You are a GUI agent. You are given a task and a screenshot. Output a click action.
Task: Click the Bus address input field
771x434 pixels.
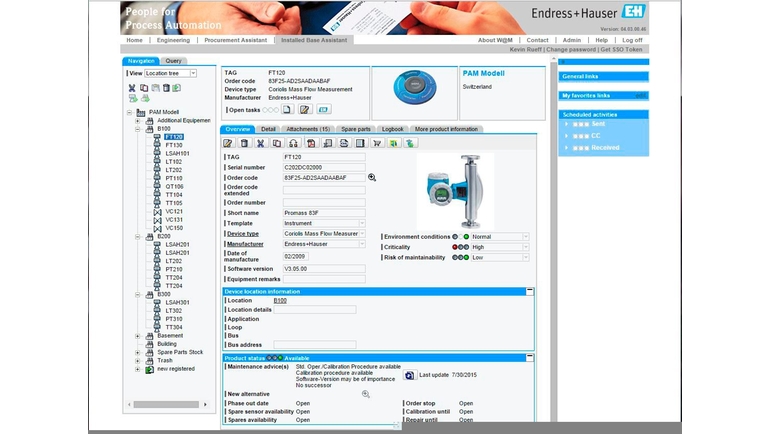tap(315, 345)
